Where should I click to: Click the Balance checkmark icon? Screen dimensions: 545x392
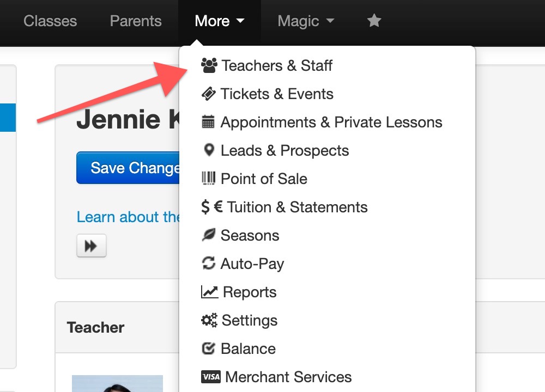[x=209, y=348]
